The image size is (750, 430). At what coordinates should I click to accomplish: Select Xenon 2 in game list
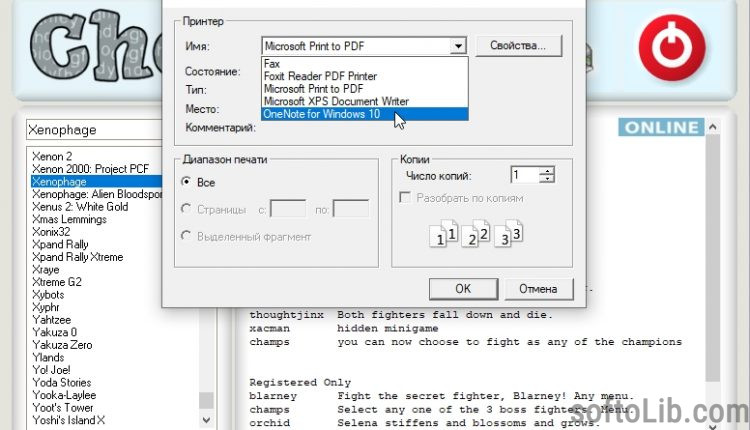point(52,156)
